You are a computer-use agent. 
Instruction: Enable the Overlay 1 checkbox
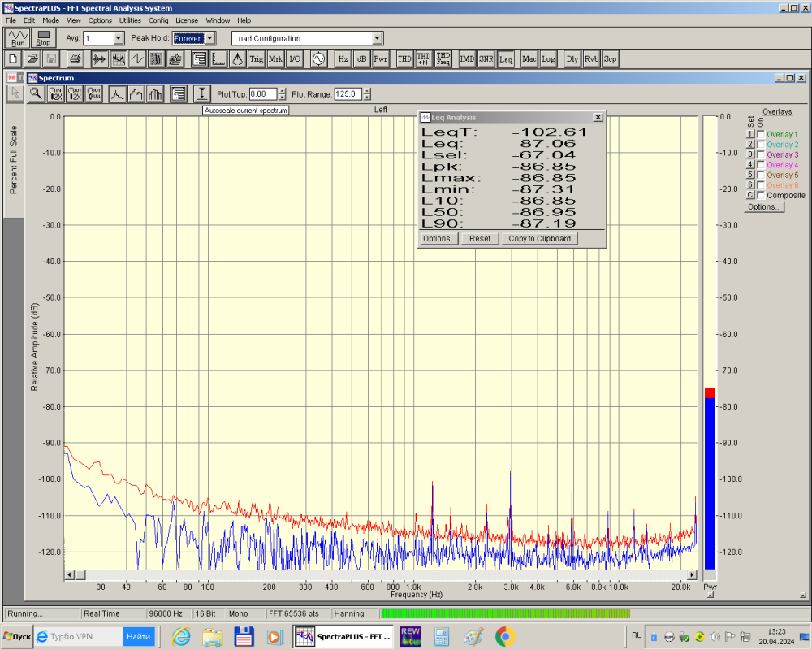click(x=761, y=134)
